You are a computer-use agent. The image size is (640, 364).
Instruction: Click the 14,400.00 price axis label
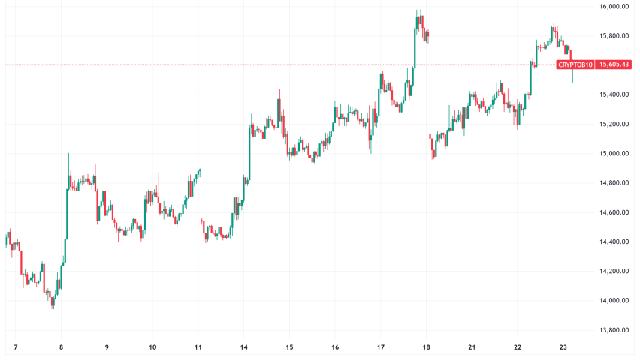(x=614, y=242)
